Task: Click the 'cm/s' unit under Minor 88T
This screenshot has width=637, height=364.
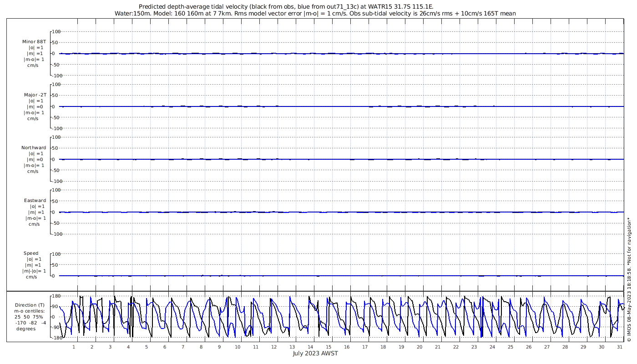Action: 33,66
